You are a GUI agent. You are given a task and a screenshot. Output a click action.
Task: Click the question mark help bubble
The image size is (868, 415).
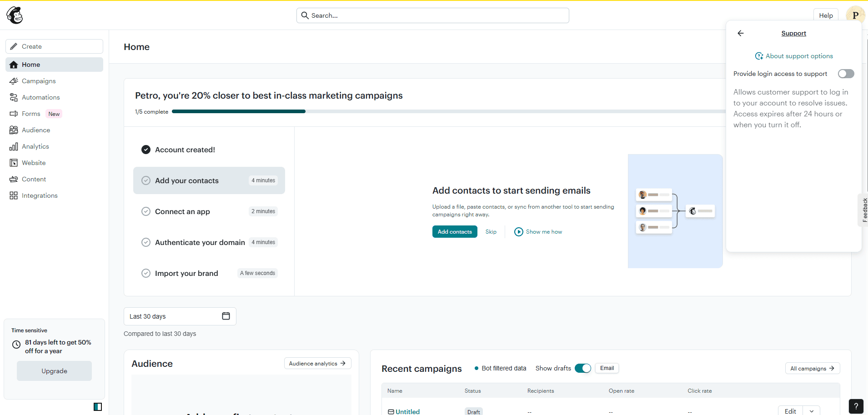coord(856,406)
